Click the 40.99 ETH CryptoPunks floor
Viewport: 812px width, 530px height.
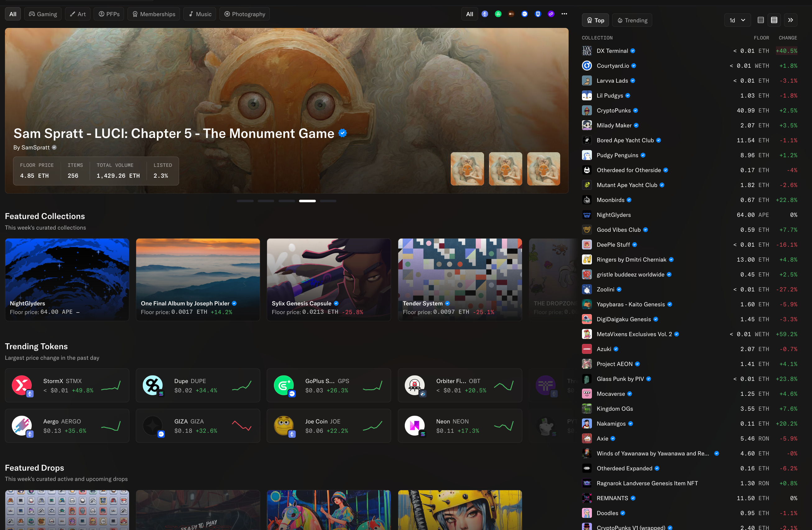pos(753,111)
